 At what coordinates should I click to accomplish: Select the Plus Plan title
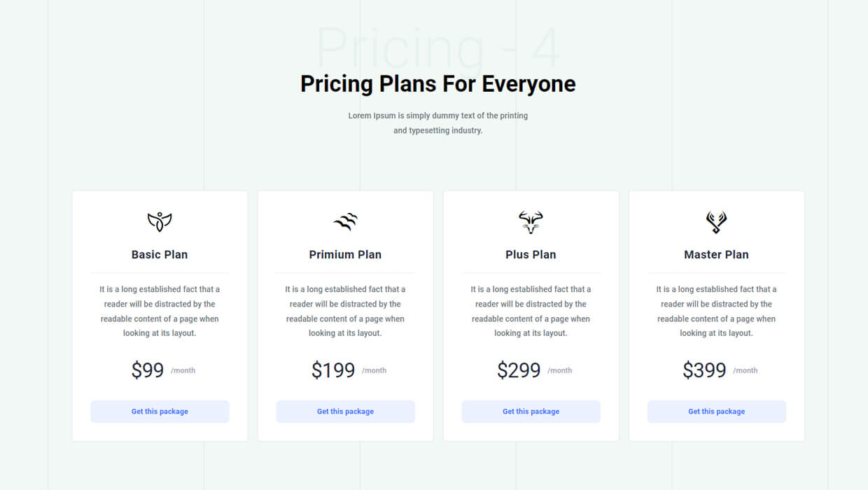(x=531, y=255)
